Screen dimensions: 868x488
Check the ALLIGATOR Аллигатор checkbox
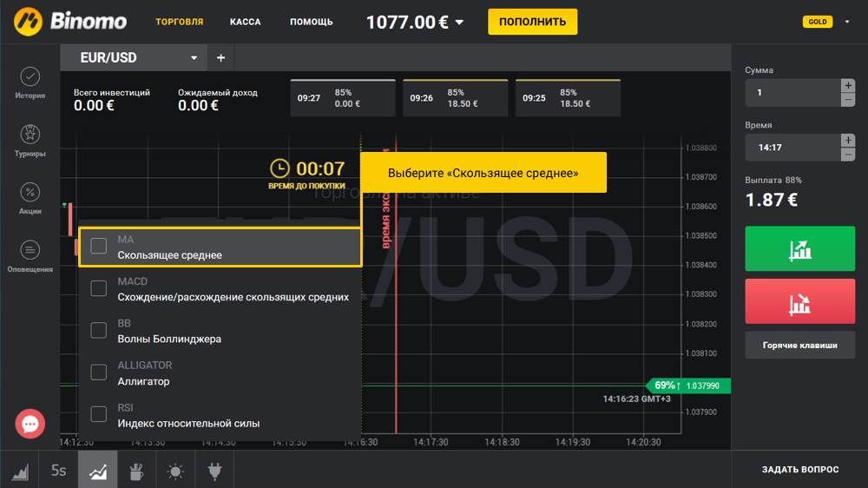click(x=99, y=373)
